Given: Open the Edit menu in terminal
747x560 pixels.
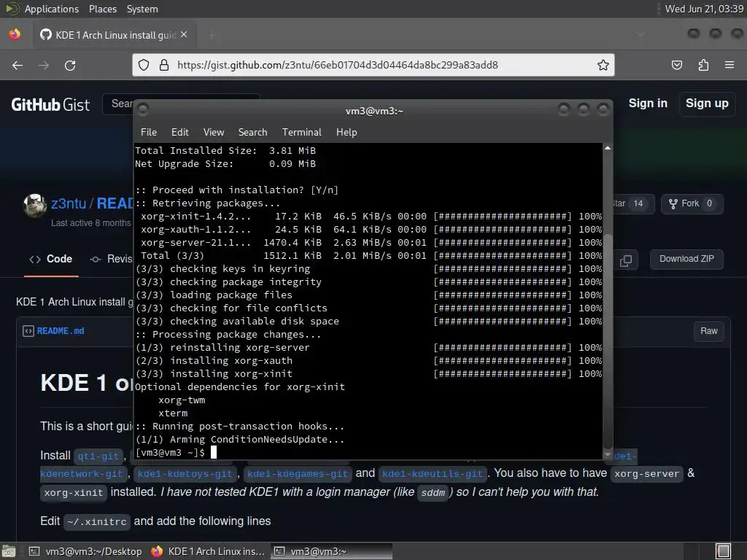Looking at the screenshot, I should (x=180, y=133).
